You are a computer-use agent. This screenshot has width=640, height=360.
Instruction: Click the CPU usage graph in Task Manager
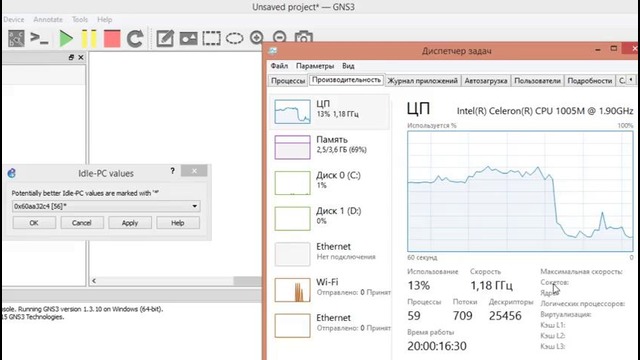point(520,191)
